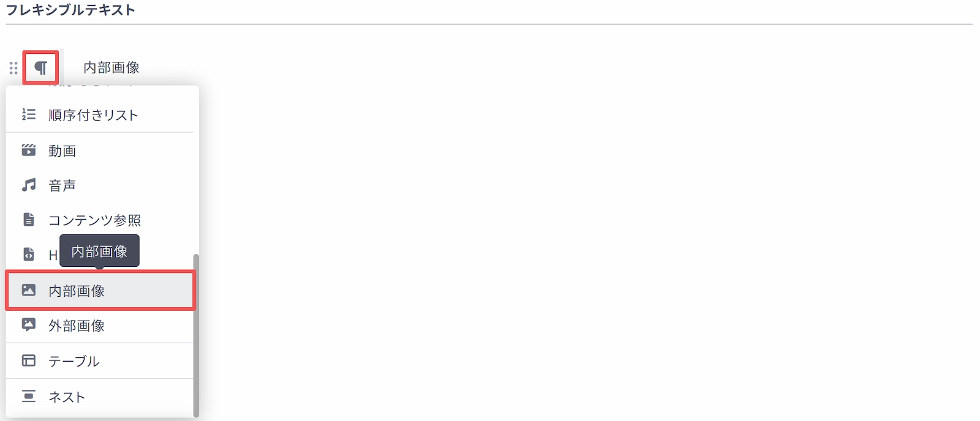This screenshot has height=421, width=980.
Task: Click the nest block icon
Action: pyautogui.click(x=29, y=396)
